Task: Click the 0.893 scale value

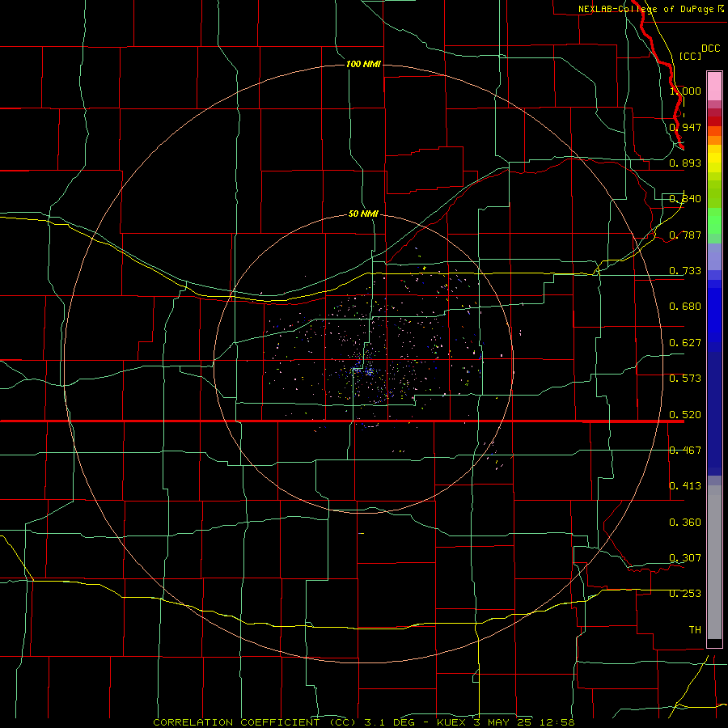Action: (x=685, y=163)
